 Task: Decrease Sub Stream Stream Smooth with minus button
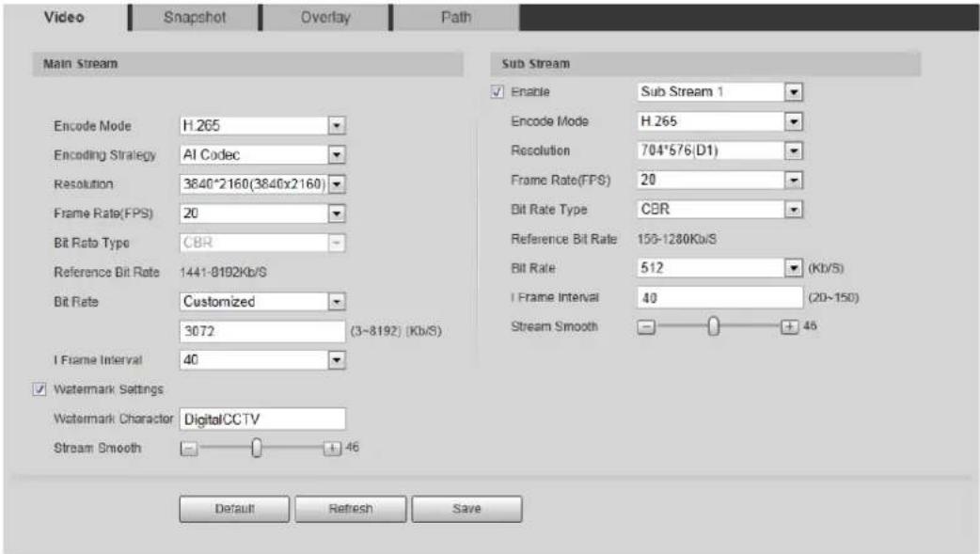646,327
